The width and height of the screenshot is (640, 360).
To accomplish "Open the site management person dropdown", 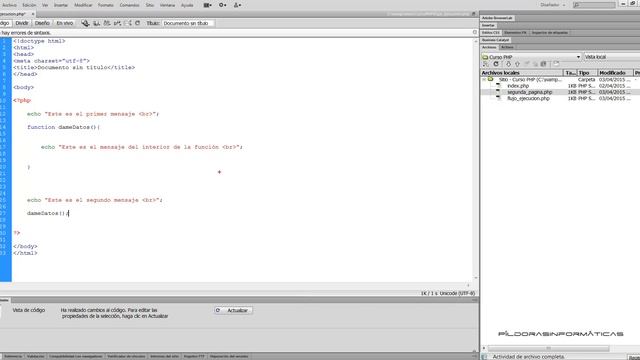I will pos(237,5).
